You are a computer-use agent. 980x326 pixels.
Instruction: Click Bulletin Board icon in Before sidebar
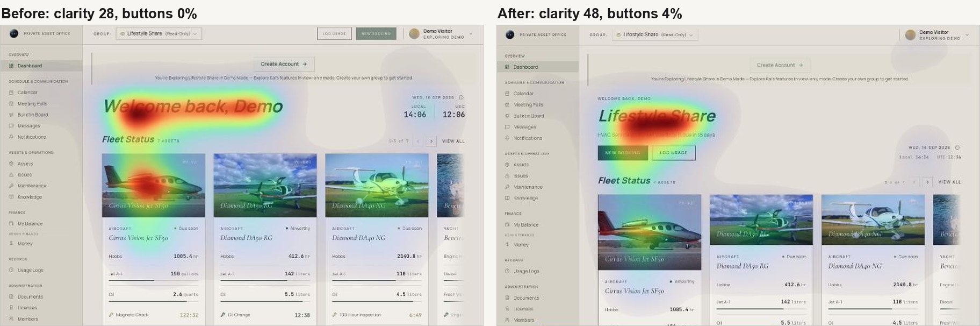(11, 115)
